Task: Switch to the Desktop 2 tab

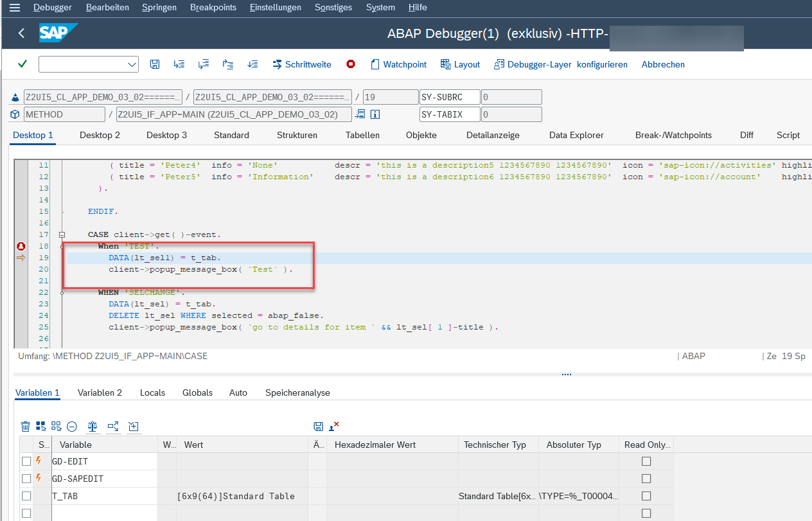Action: [x=100, y=135]
